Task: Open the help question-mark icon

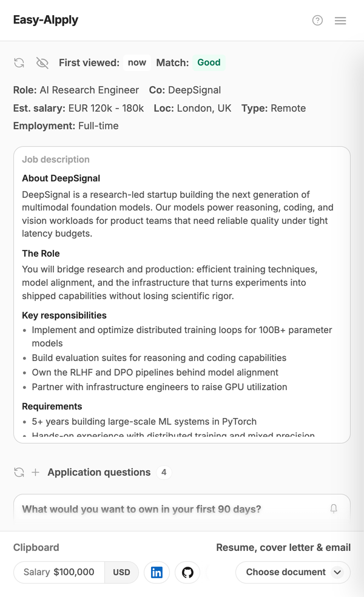Action: (x=317, y=20)
